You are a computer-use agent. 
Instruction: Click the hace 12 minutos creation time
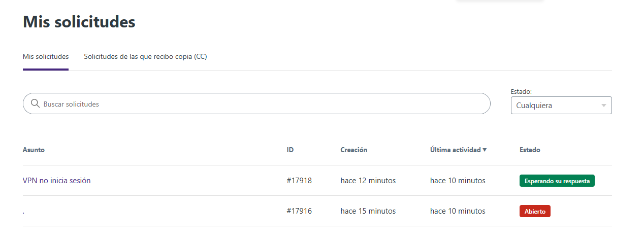[x=368, y=180]
